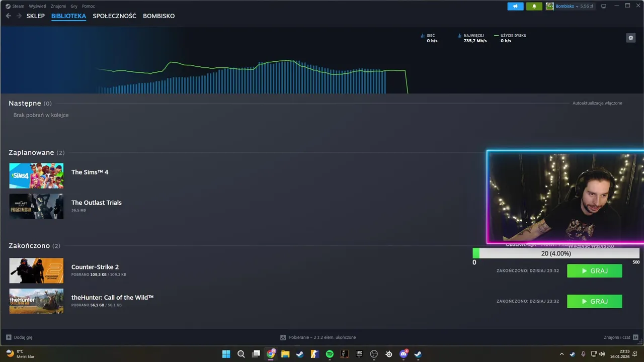Open the Wyświetl menu

click(37, 6)
